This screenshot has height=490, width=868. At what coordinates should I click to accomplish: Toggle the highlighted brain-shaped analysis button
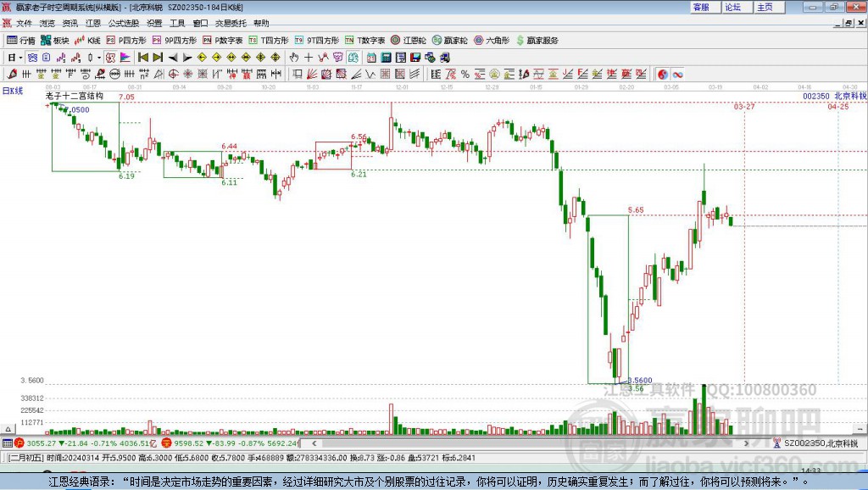tap(353, 58)
